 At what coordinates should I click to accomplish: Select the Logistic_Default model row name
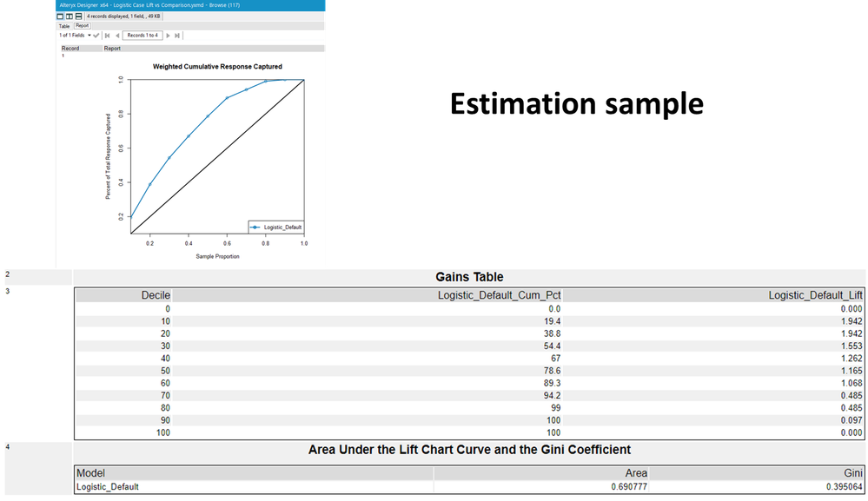pyautogui.click(x=108, y=487)
